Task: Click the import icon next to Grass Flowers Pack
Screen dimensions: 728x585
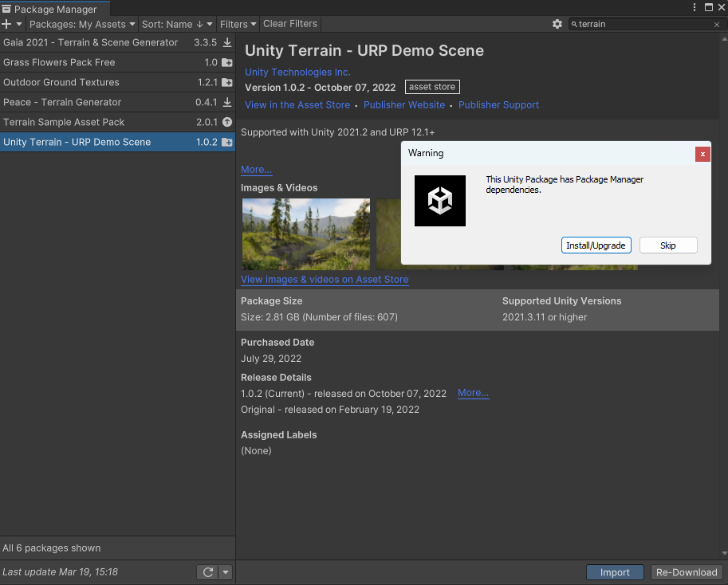Action: pyautogui.click(x=227, y=62)
